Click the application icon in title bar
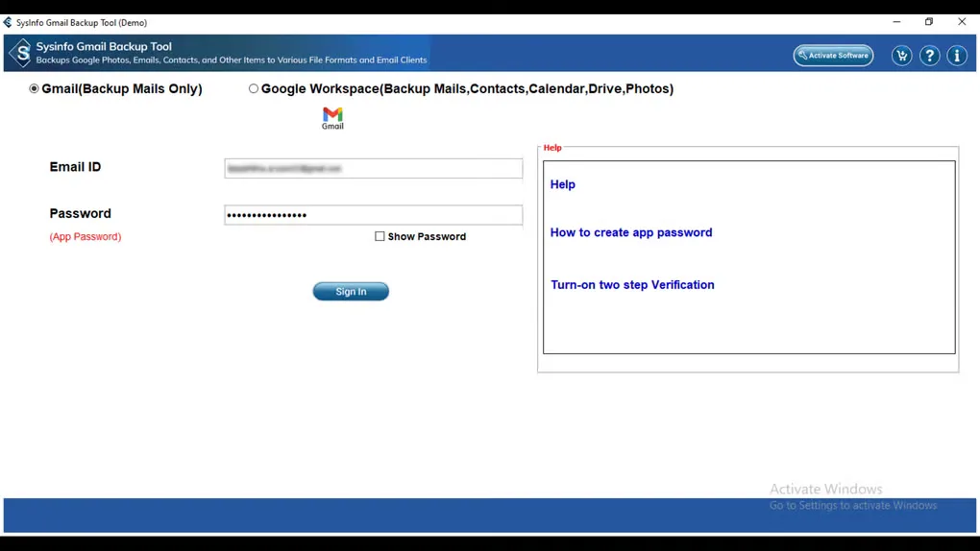This screenshot has height=551, width=980. pyautogui.click(x=8, y=22)
